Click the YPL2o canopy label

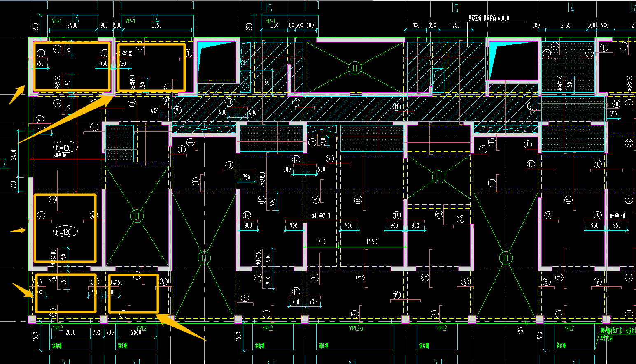coord(356,328)
